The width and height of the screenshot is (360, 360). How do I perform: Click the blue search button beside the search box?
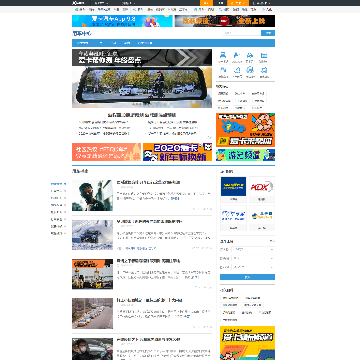pos(268,33)
